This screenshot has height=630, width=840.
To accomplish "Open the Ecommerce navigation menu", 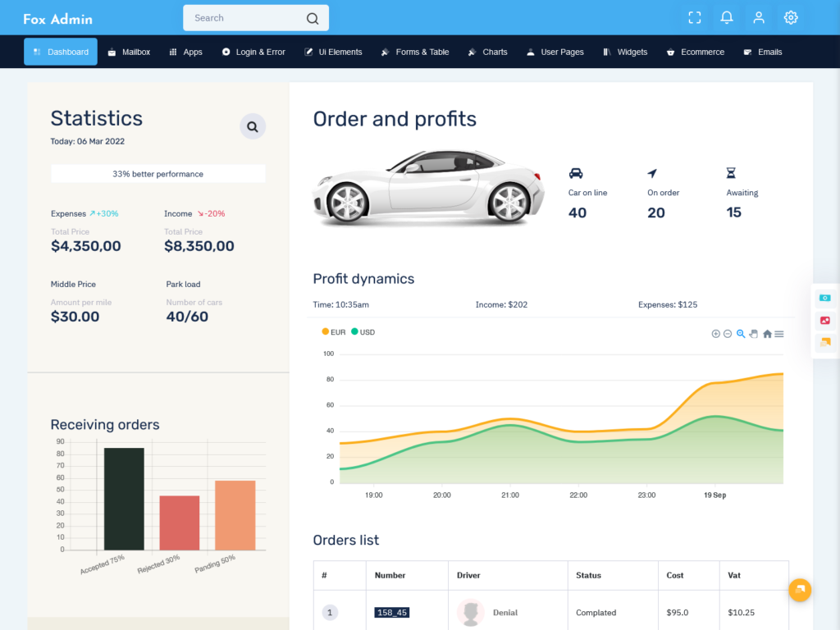I will tap(695, 51).
